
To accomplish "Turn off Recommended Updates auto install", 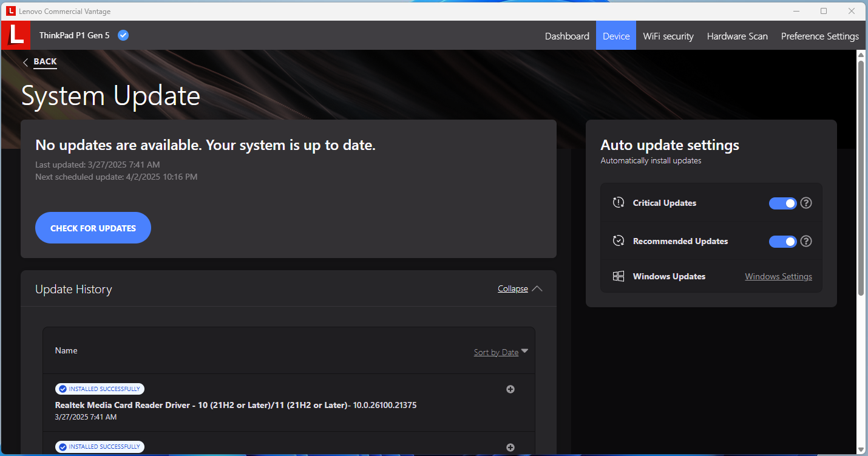I will click(x=782, y=242).
